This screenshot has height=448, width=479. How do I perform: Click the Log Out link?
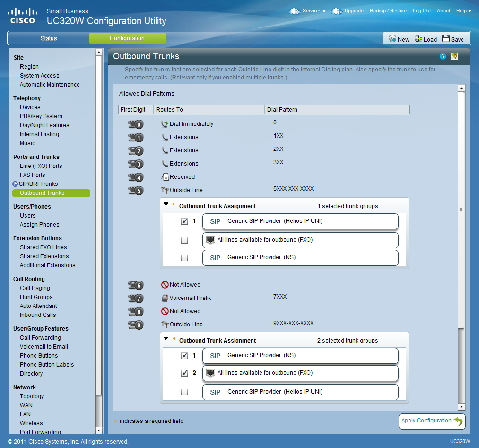(x=422, y=11)
